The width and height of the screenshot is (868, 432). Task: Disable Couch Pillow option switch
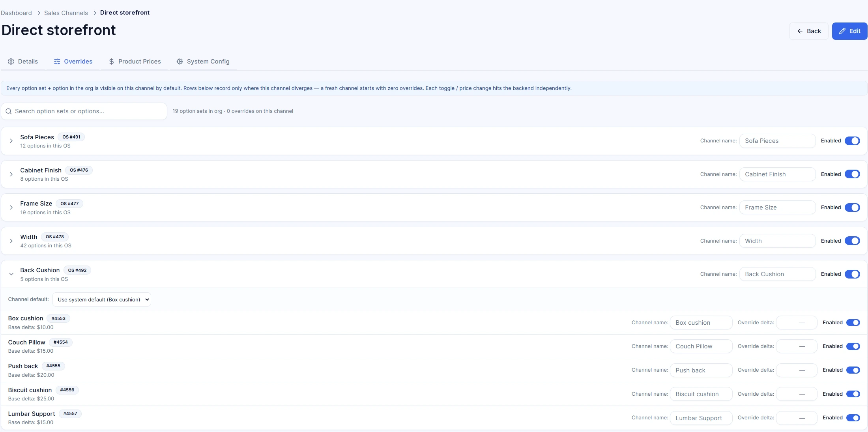pos(853,346)
